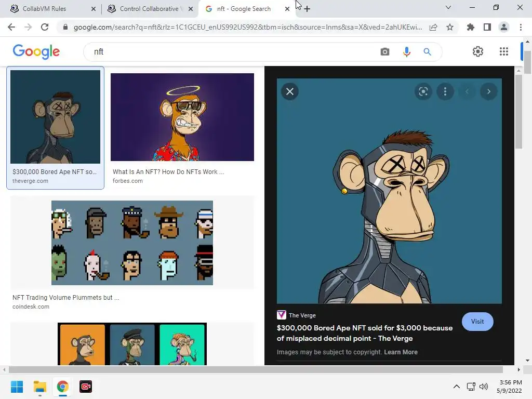Click The Verge logo icon

coord(282,315)
